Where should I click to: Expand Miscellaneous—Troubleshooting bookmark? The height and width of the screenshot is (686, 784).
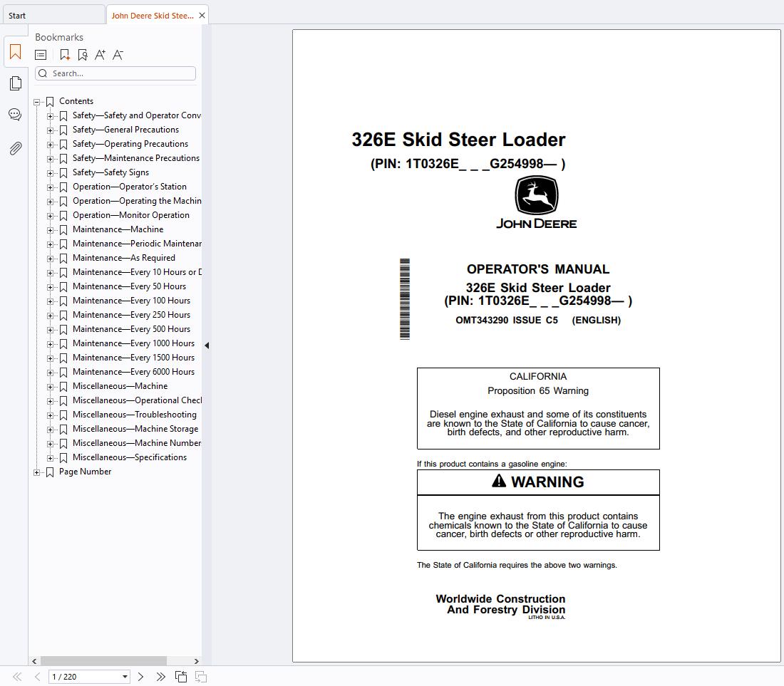[x=50, y=415]
